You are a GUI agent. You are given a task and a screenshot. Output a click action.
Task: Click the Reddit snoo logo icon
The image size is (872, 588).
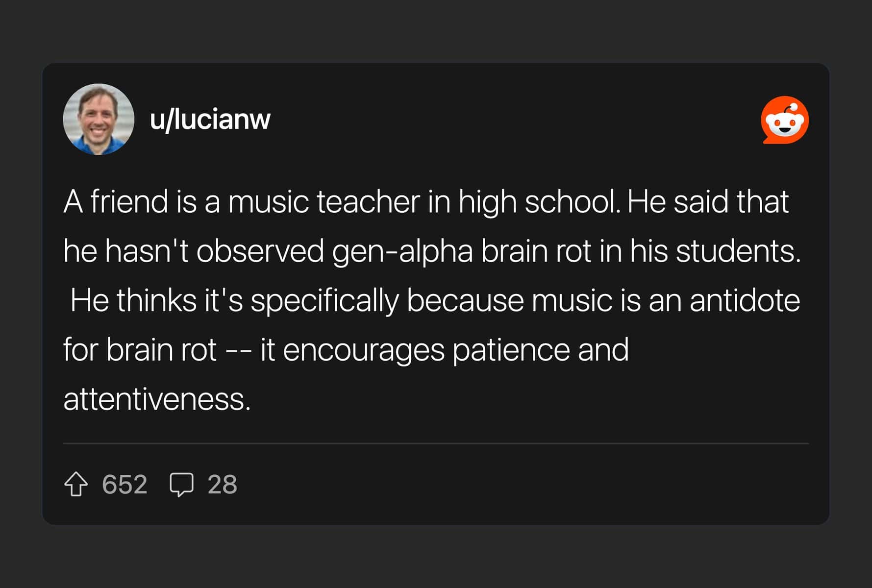coord(784,120)
